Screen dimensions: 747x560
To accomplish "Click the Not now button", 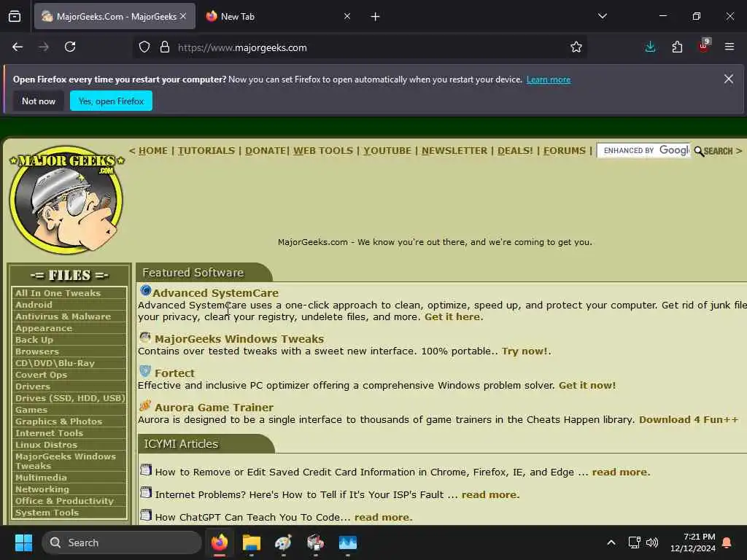I will pos(39,101).
